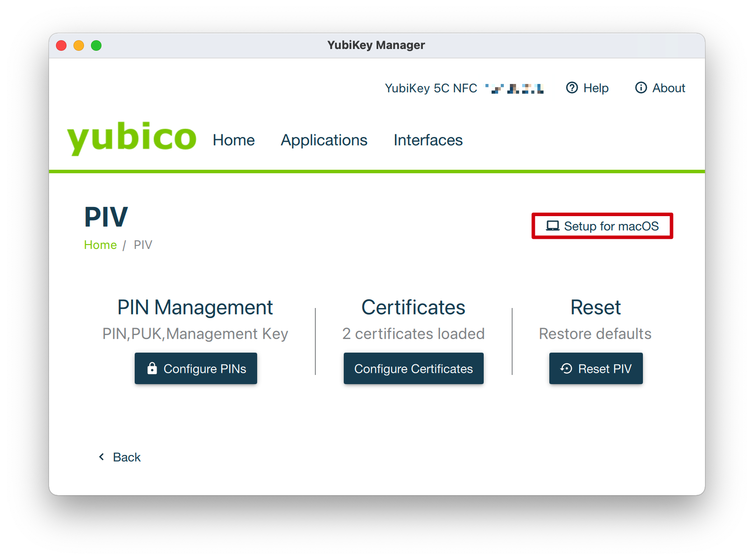Click the PIN Management heading

195,308
